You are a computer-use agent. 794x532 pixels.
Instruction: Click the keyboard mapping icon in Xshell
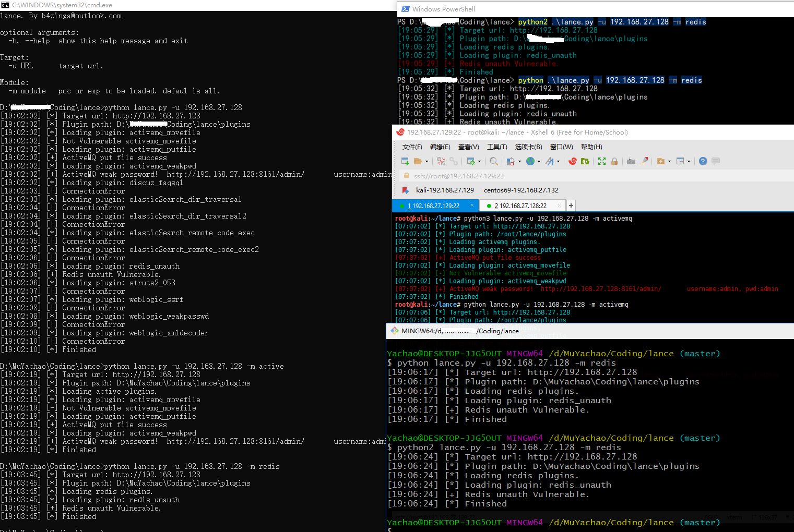click(x=631, y=161)
